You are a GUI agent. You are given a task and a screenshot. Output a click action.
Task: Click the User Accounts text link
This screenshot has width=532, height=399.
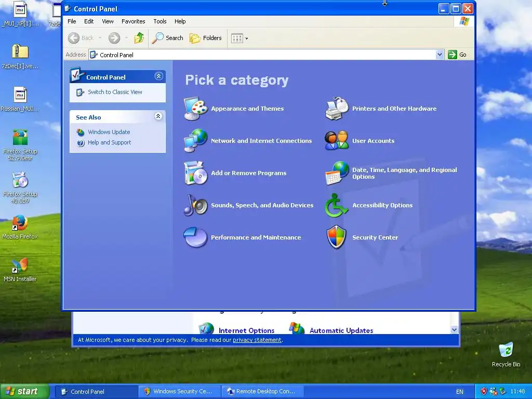(373, 141)
